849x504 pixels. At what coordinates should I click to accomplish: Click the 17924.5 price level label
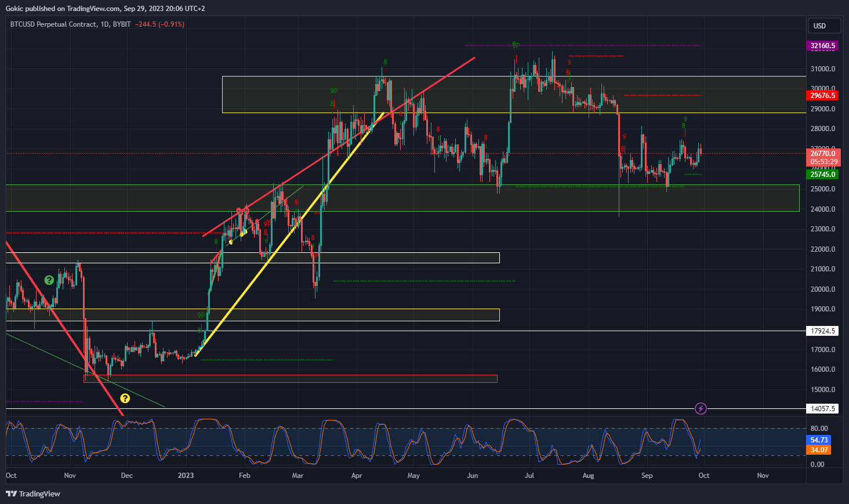point(822,331)
